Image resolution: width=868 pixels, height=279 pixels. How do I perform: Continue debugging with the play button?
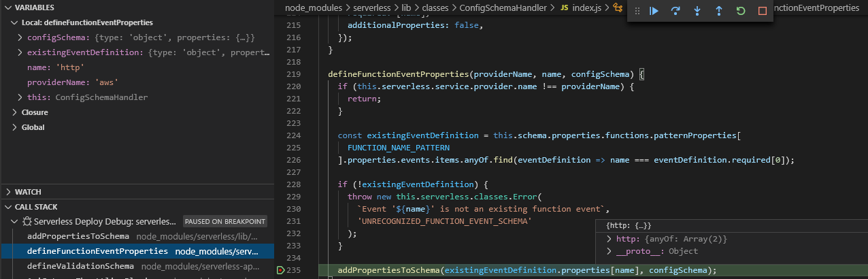point(654,11)
